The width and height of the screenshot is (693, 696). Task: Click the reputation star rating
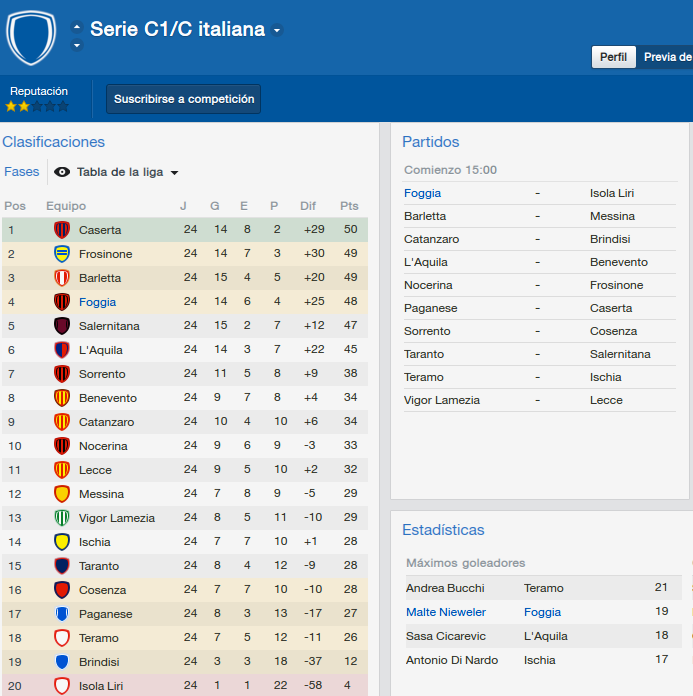point(37,106)
